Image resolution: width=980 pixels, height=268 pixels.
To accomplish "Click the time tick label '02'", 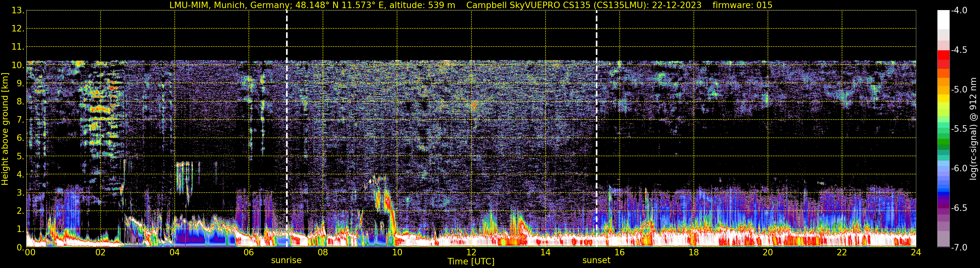I will pos(100,252).
